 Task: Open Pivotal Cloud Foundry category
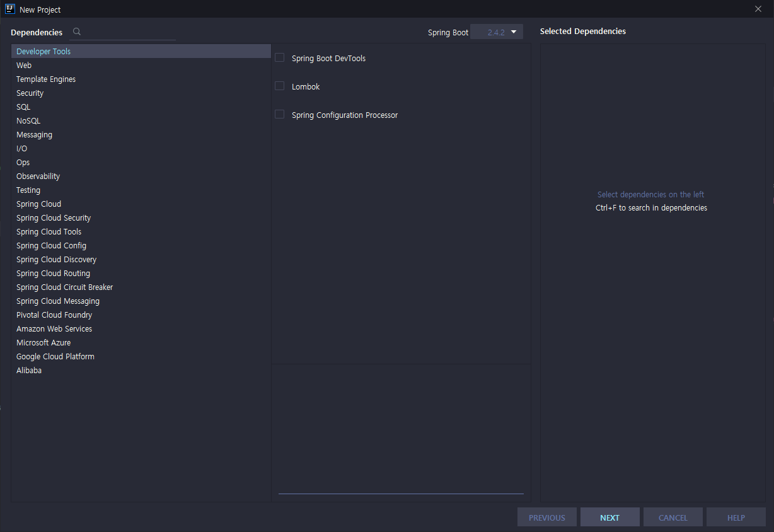pyautogui.click(x=141, y=315)
